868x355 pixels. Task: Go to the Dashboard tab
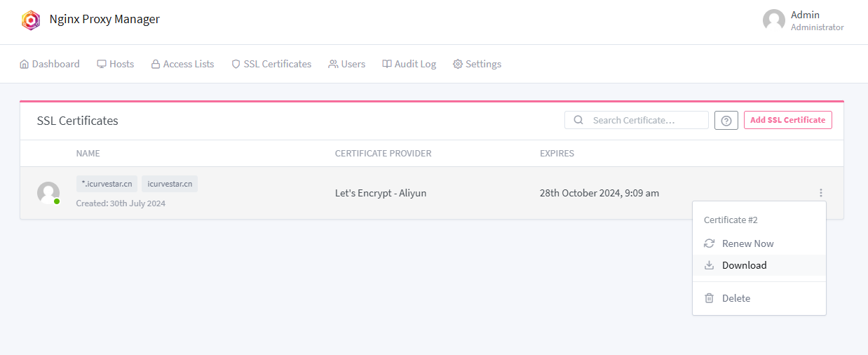(50, 64)
